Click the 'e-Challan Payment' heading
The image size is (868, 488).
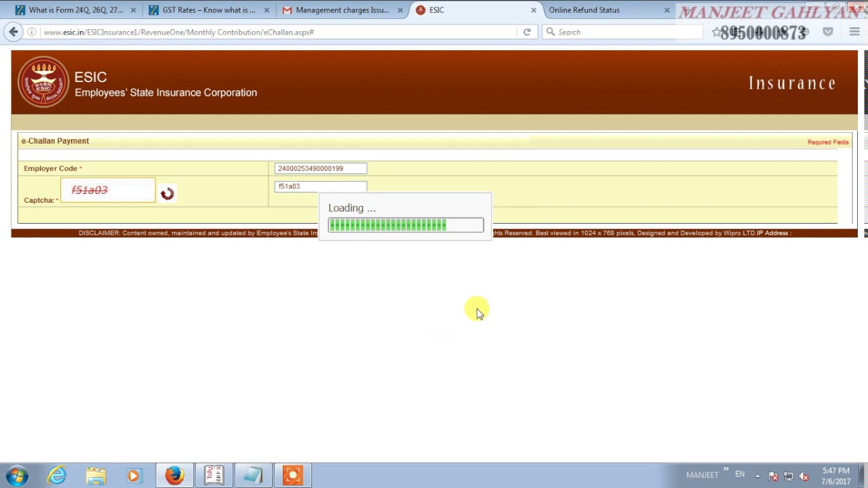[x=55, y=141]
